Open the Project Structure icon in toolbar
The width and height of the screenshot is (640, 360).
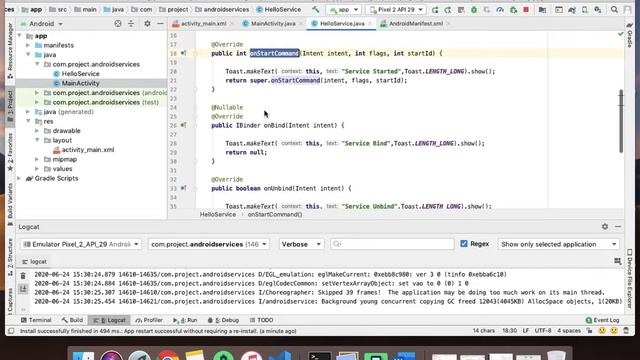(542, 9)
